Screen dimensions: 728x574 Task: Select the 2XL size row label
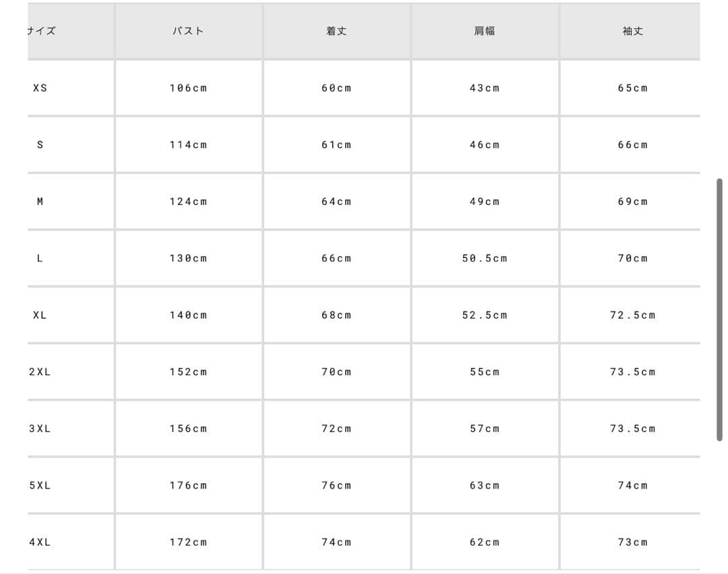tap(40, 372)
